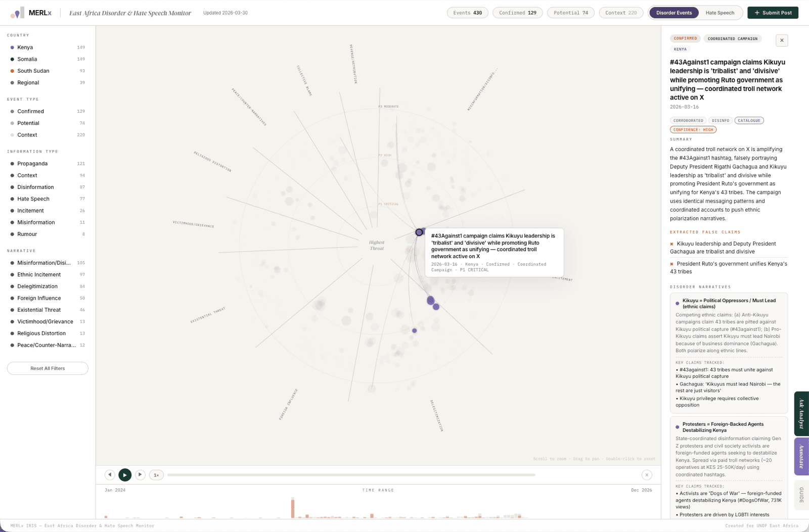Viewport: 809px width, 532px height.
Task: Close the event detail panel
Action: [x=782, y=40]
